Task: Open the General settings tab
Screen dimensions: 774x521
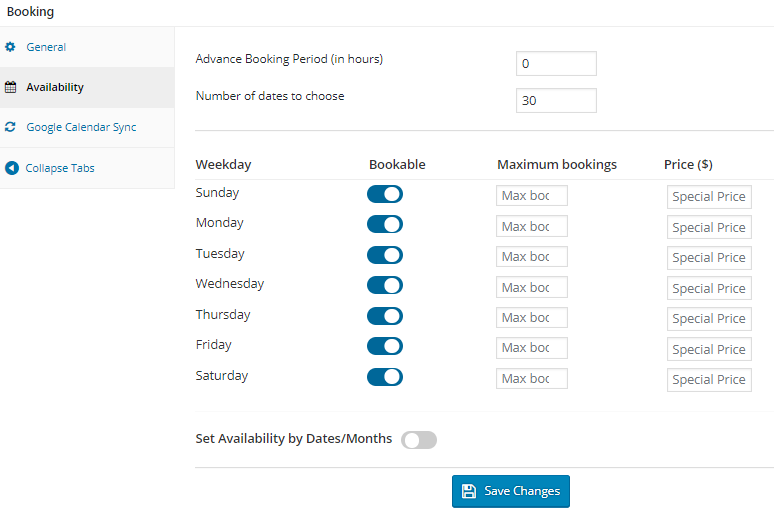Action: pos(46,47)
